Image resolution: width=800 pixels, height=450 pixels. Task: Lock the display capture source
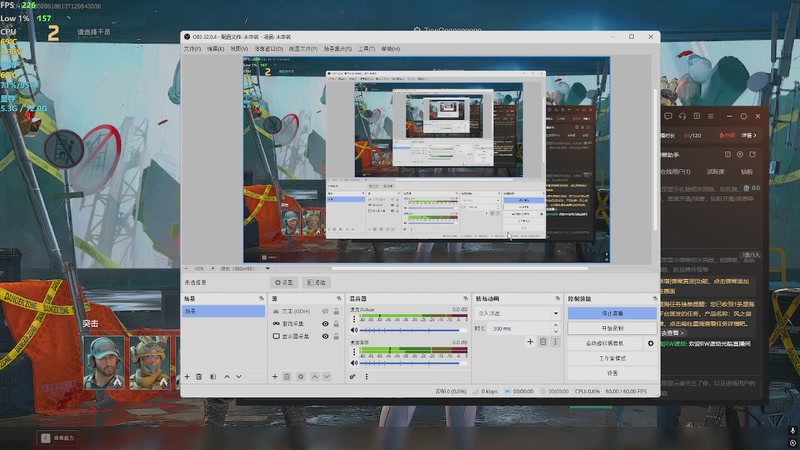(x=336, y=336)
